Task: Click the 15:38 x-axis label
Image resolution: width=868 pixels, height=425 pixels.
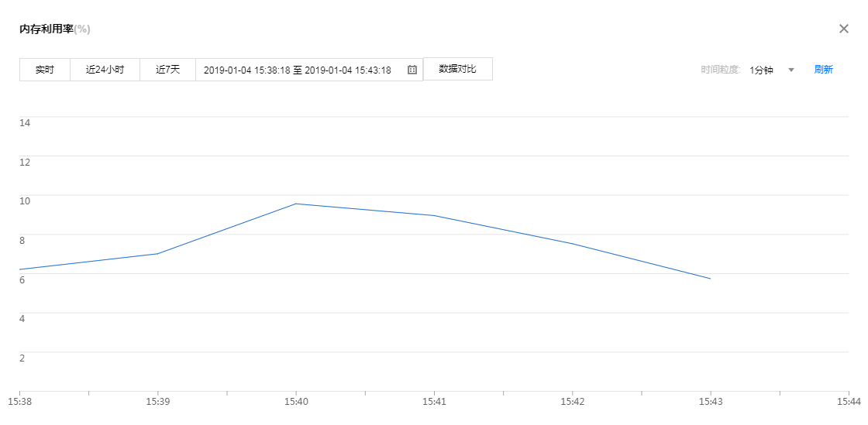Action: point(19,402)
